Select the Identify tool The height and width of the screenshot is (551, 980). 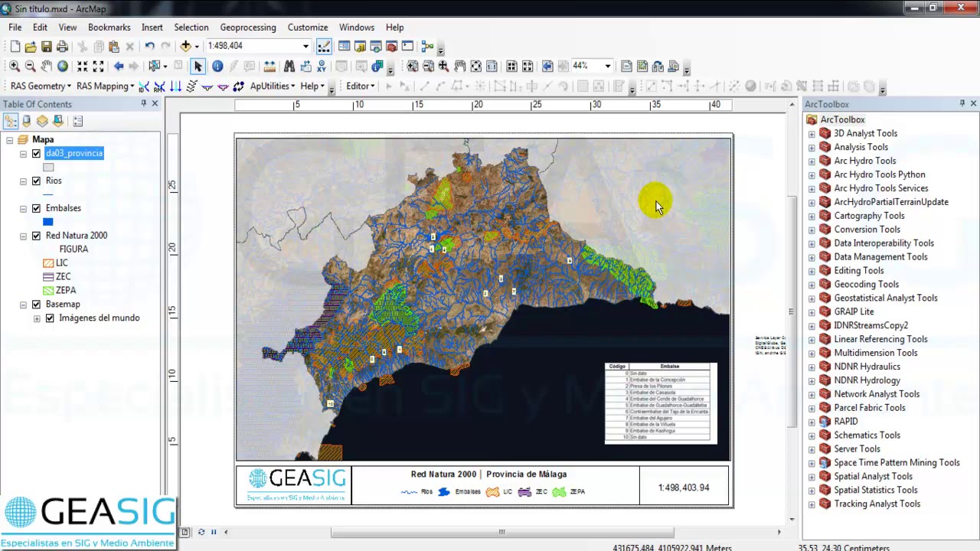[x=217, y=67]
